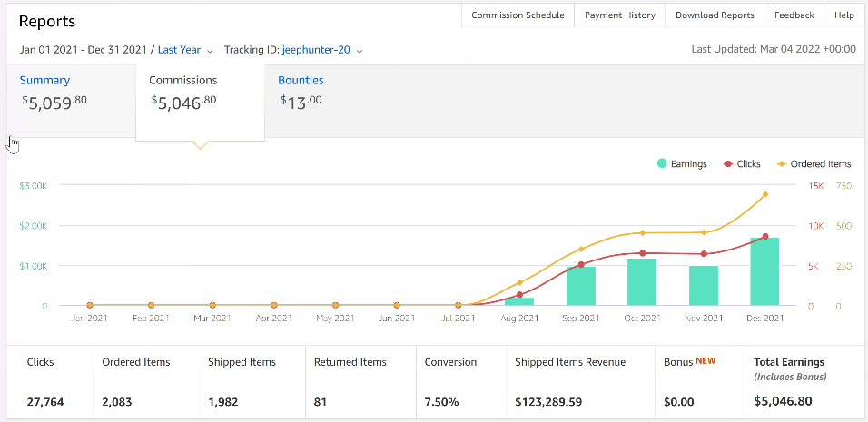Click the Dec 2021 Clicks data point

(765, 237)
